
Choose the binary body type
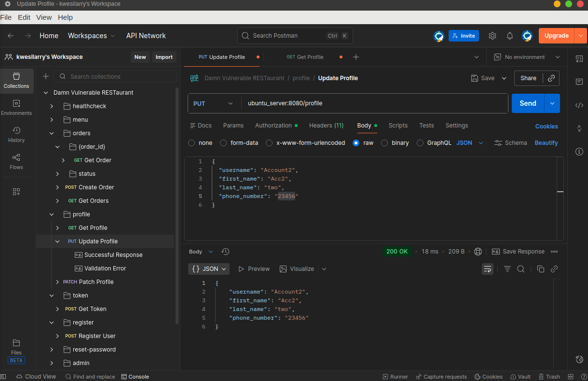point(384,143)
